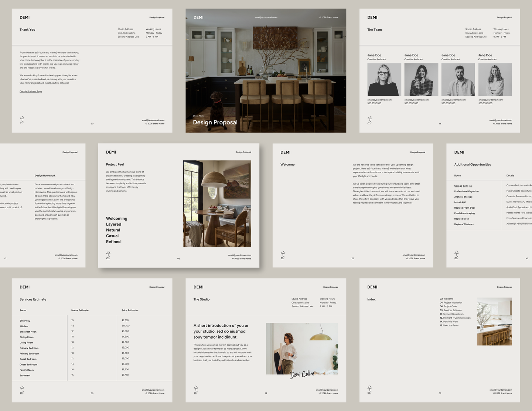Click 'Archival Storage' in Additional Opportunities
532x411 pixels.
point(463,197)
